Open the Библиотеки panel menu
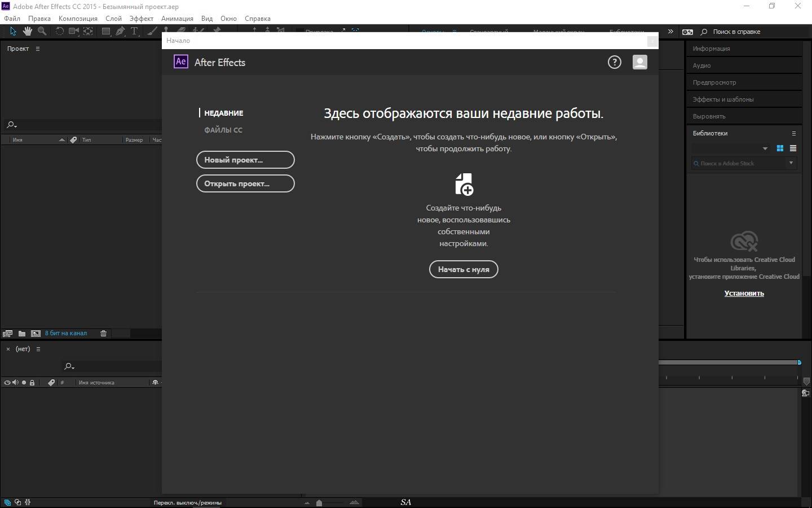 [793, 134]
